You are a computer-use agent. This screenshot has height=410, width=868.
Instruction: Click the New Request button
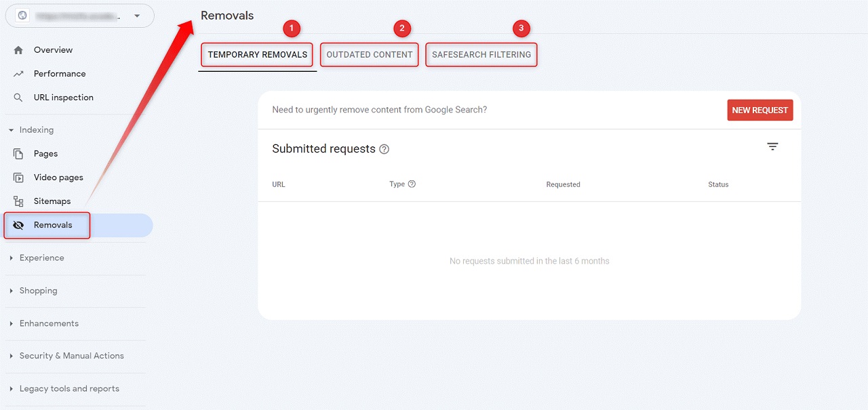tap(759, 110)
